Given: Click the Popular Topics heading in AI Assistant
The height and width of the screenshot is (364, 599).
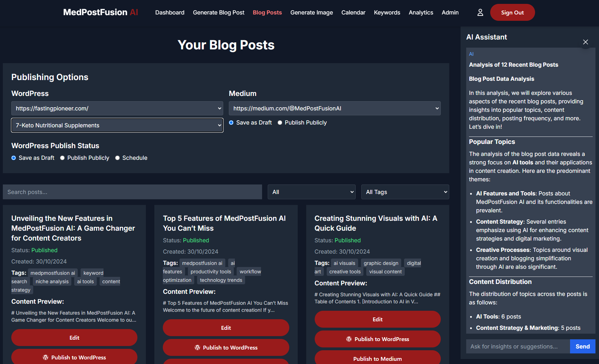Looking at the screenshot, I should 492,142.
